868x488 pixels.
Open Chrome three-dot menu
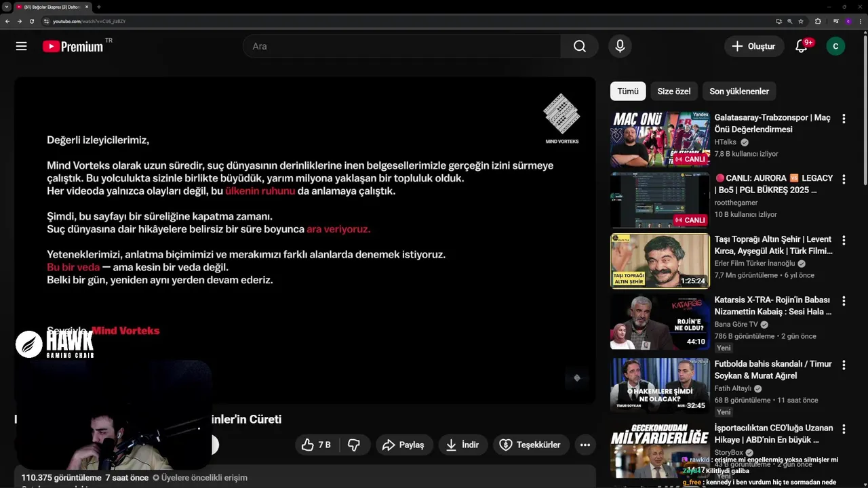(860, 21)
